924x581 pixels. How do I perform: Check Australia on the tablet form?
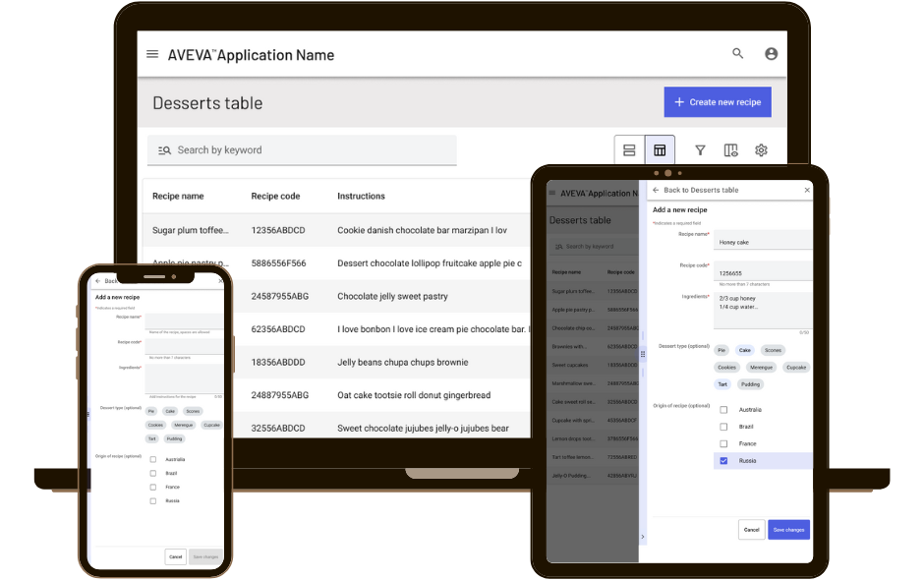coord(723,410)
